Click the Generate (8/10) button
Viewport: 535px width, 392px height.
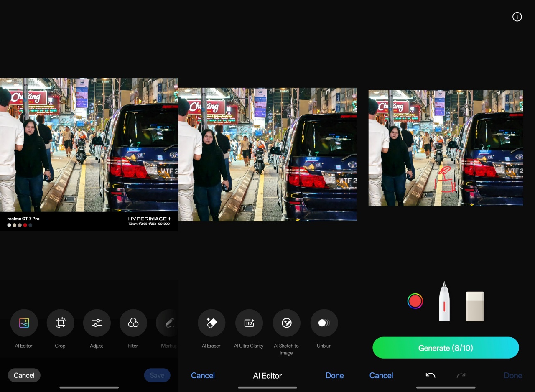446,348
